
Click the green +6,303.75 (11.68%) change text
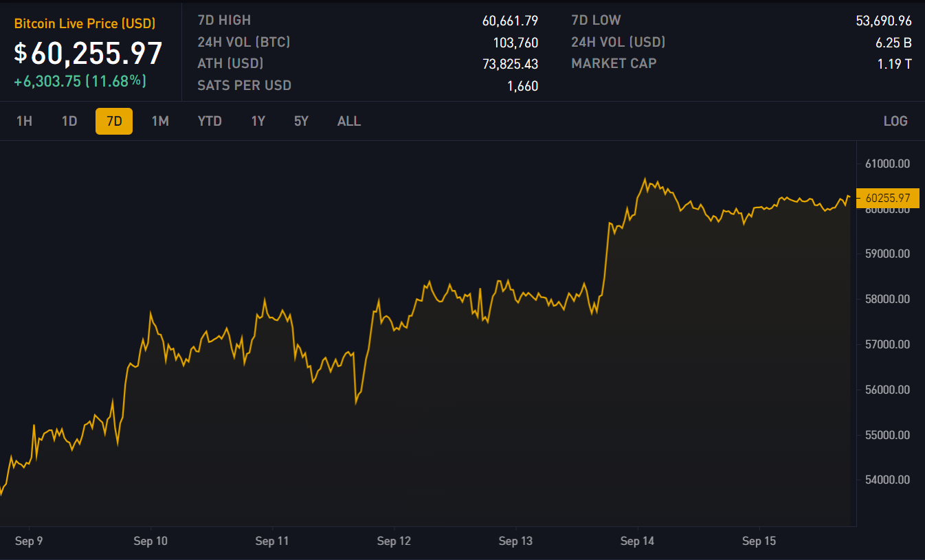pos(80,81)
